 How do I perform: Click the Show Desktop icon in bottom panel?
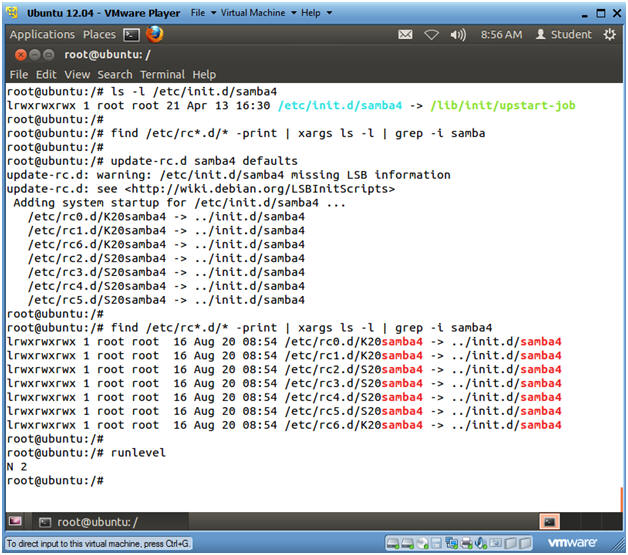15,521
